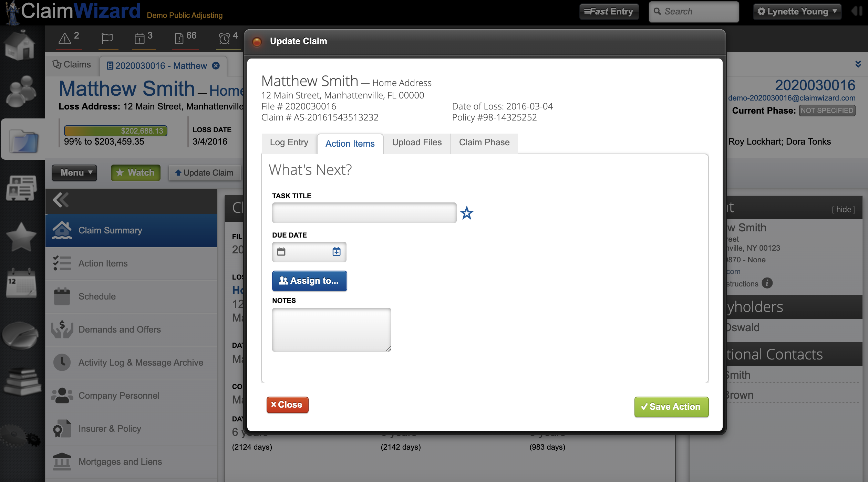Open the due date calendar picker icon
Viewport: 868px width, 482px height.
pos(335,251)
